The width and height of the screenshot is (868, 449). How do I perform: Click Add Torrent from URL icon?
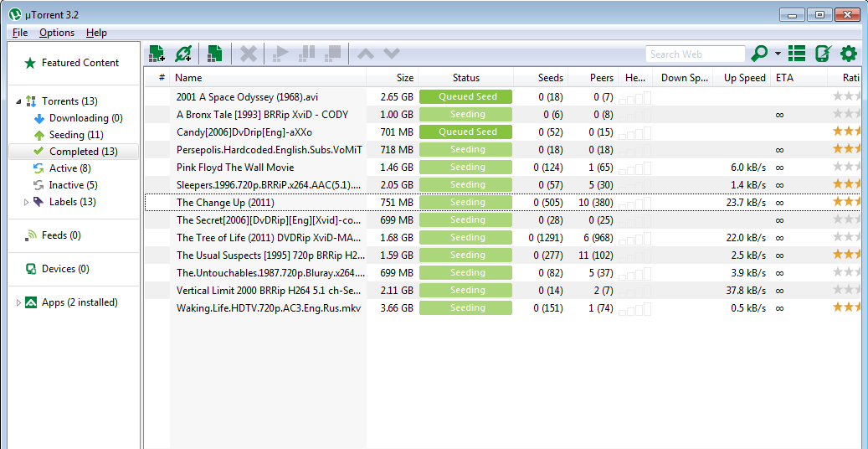click(x=182, y=54)
